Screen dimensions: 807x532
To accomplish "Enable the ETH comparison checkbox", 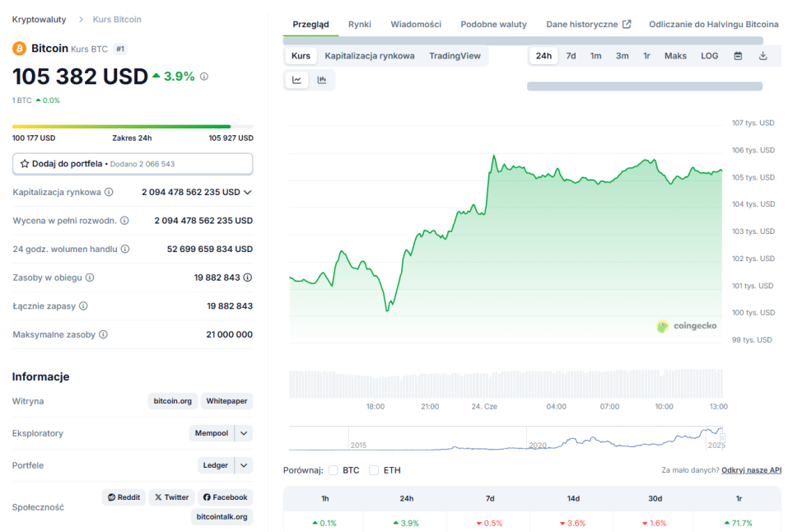I will click(374, 470).
